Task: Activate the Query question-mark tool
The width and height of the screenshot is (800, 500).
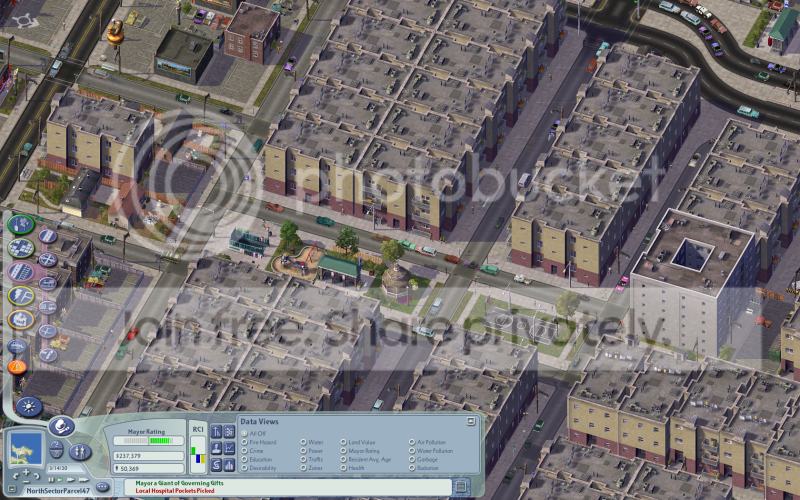Action: pos(56,444)
